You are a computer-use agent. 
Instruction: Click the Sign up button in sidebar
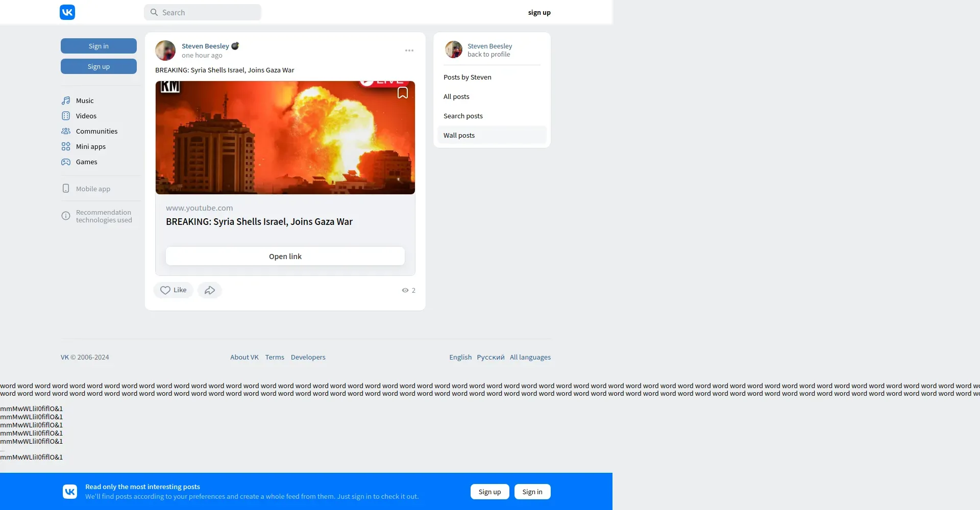click(99, 66)
